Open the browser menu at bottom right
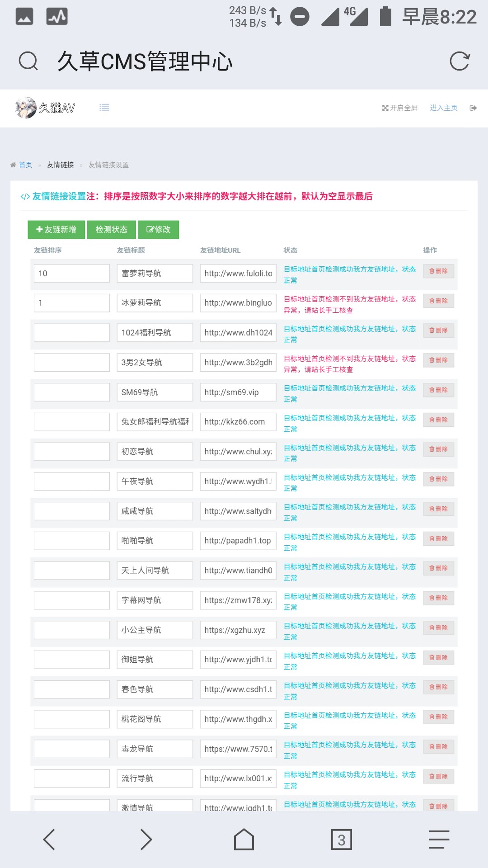Image resolution: width=488 pixels, height=868 pixels. [x=437, y=839]
